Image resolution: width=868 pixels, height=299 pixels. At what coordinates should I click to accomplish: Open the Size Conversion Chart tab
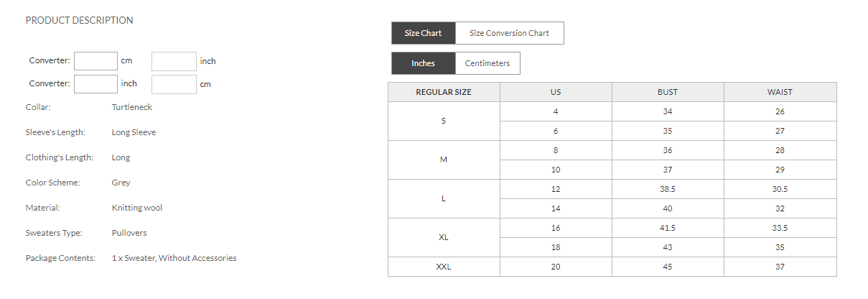(x=509, y=33)
